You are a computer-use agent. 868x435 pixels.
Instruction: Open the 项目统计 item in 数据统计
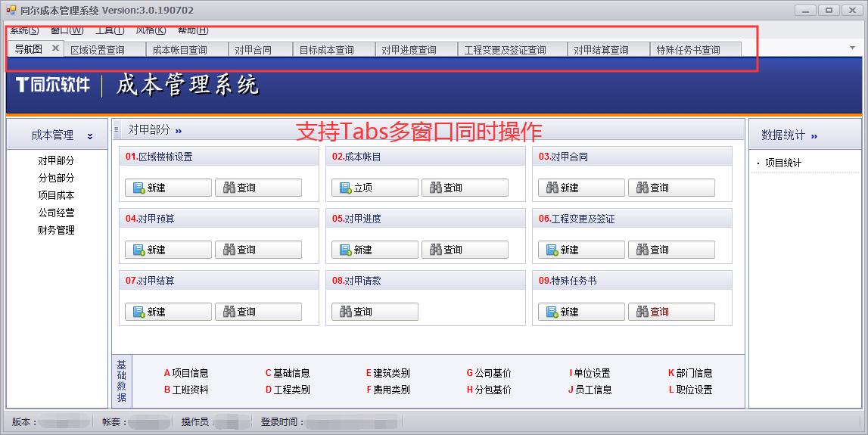pos(782,163)
